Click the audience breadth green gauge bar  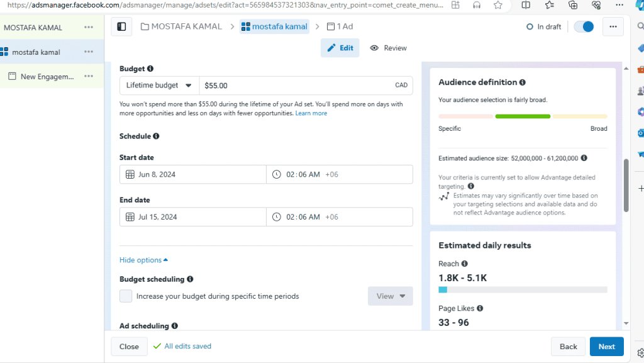[523, 116]
